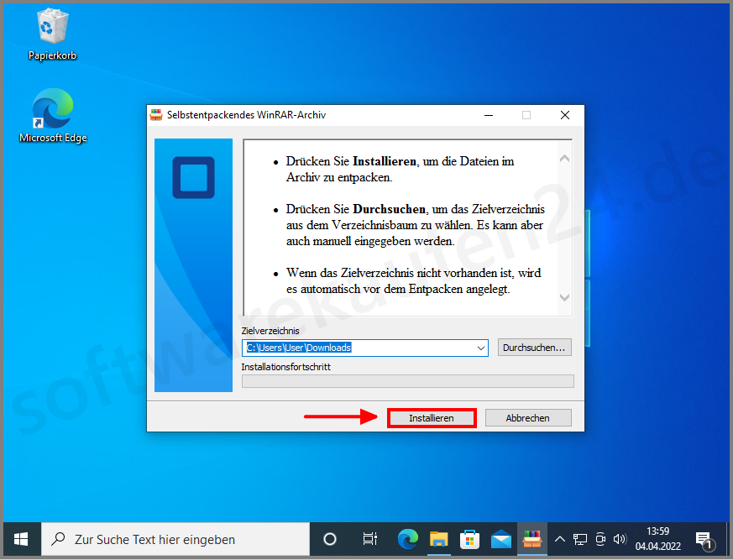Click the WinRAR icon in the title bar
733x560 pixels.
[x=155, y=114]
